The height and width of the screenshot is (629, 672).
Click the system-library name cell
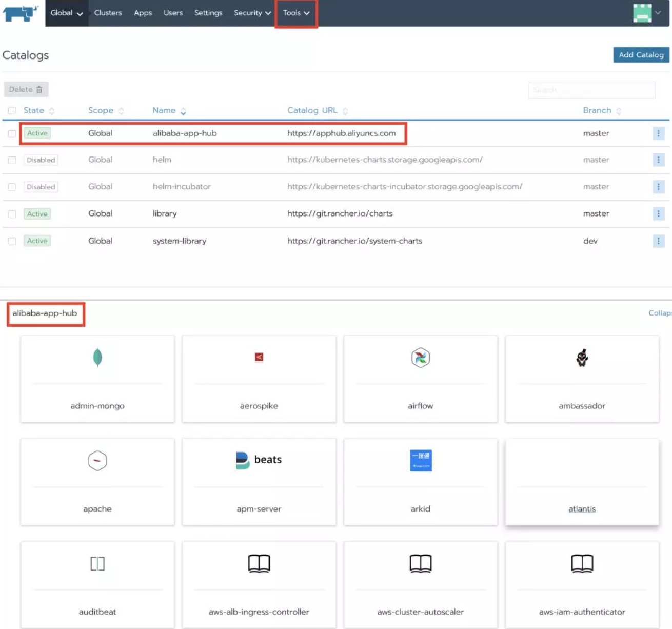[x=180, y=241]
